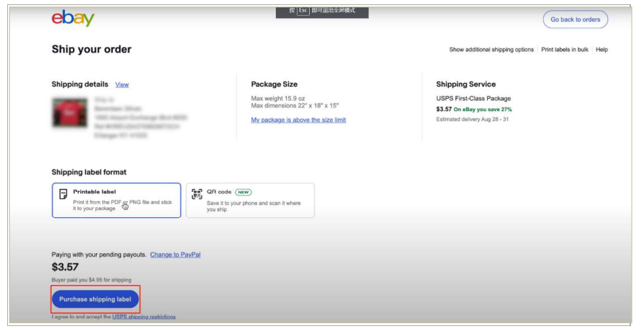
Task: Click the Max weight 15.9 oz text
Action: tap(278, 98)
